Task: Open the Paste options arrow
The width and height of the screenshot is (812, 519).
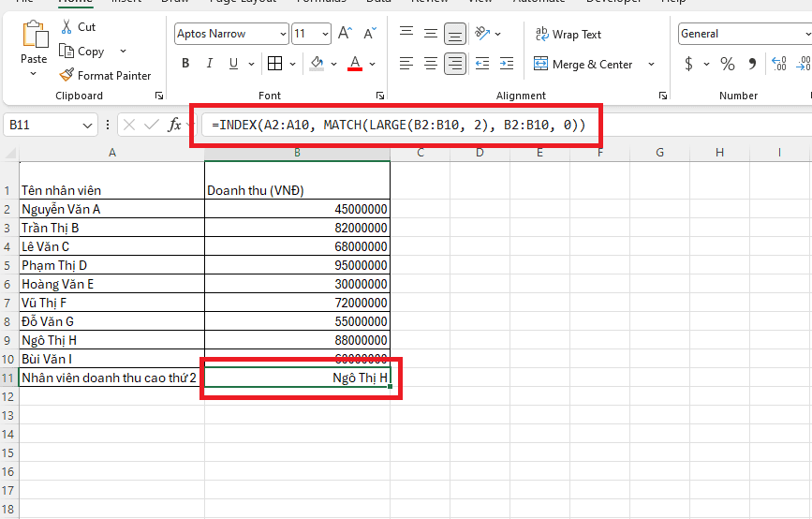Action: click(33, 74)
